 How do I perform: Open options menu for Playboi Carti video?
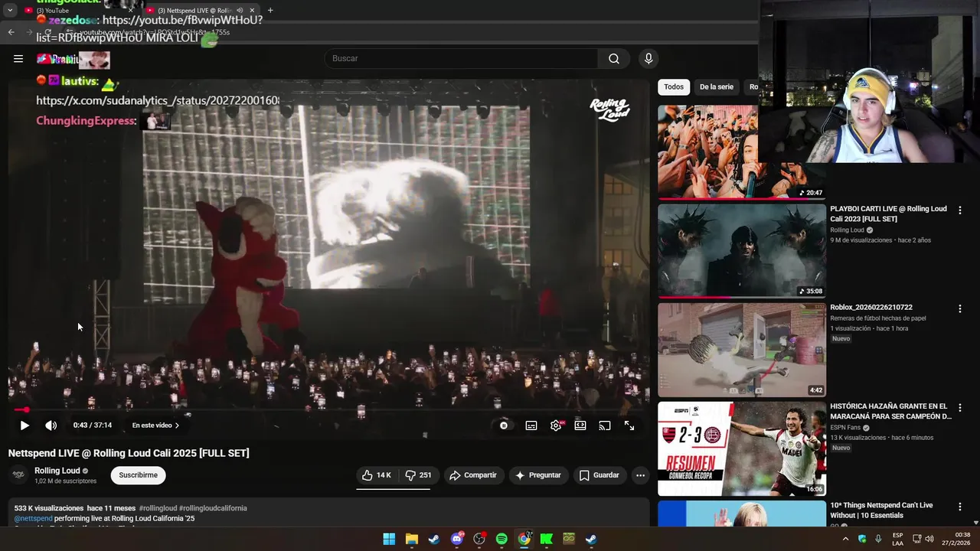click(959, 210)
